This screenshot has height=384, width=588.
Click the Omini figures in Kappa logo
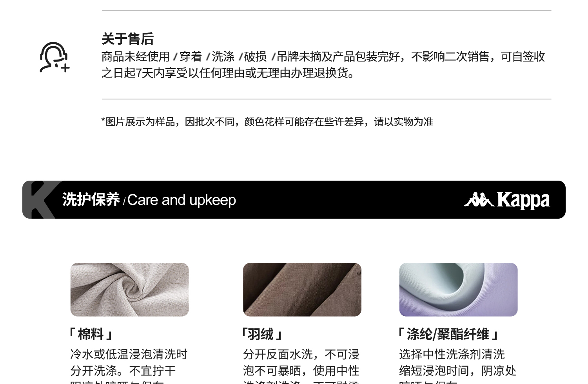(x=479, y=199)
